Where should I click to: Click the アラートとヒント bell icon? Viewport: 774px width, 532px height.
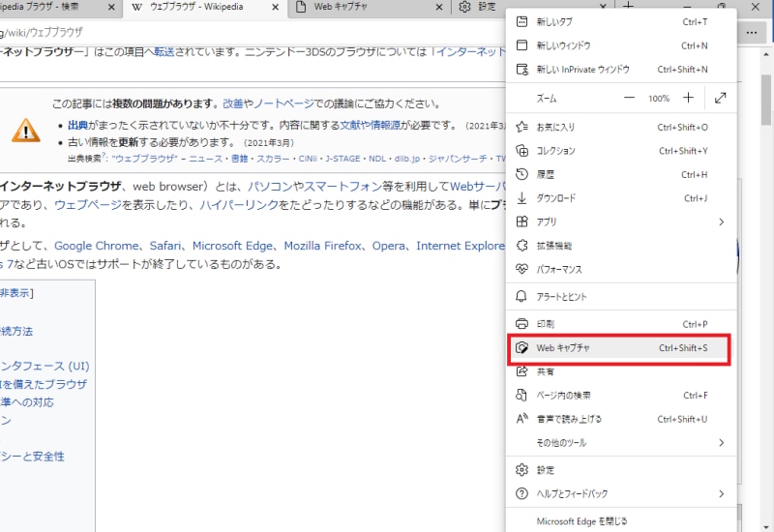(522, 297)
